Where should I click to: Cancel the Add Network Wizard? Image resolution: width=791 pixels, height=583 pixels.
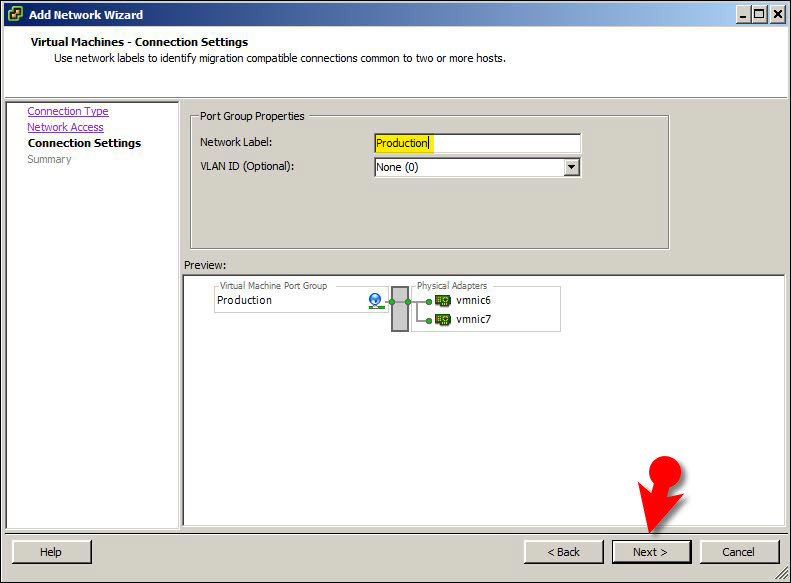pyautogui.click(x=739, y=552)
